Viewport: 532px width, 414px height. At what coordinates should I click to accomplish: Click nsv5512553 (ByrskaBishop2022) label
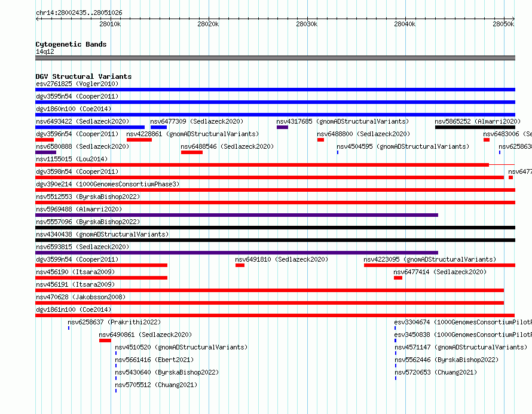point(88,197)
